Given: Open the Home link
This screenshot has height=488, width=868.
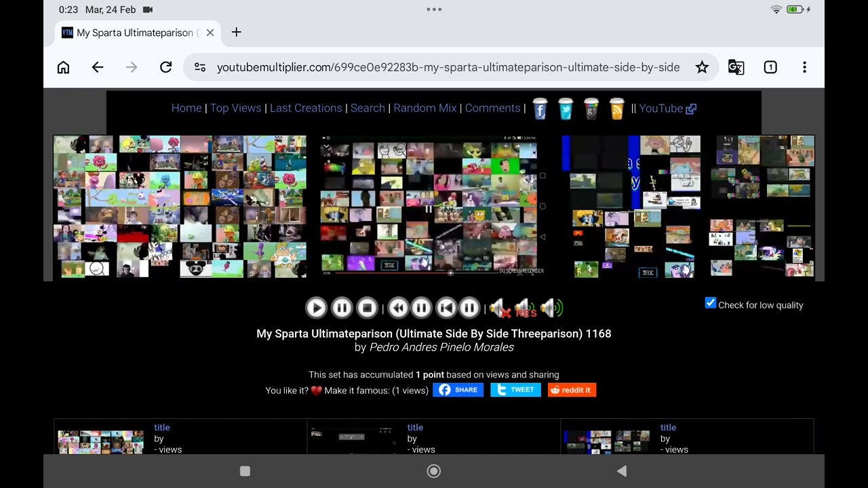Looking at the screenshot, I should click(x=186, y=108).
